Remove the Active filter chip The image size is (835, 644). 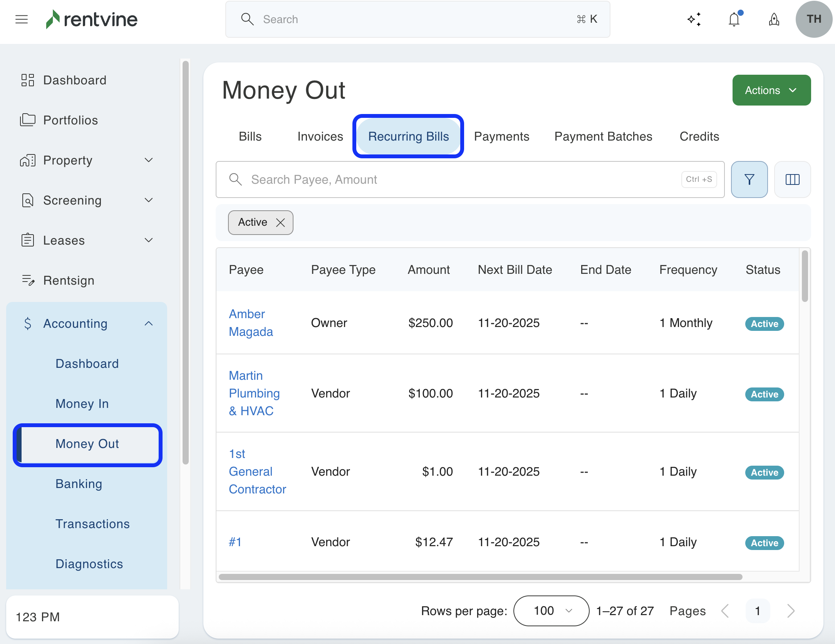coord(281,223)
